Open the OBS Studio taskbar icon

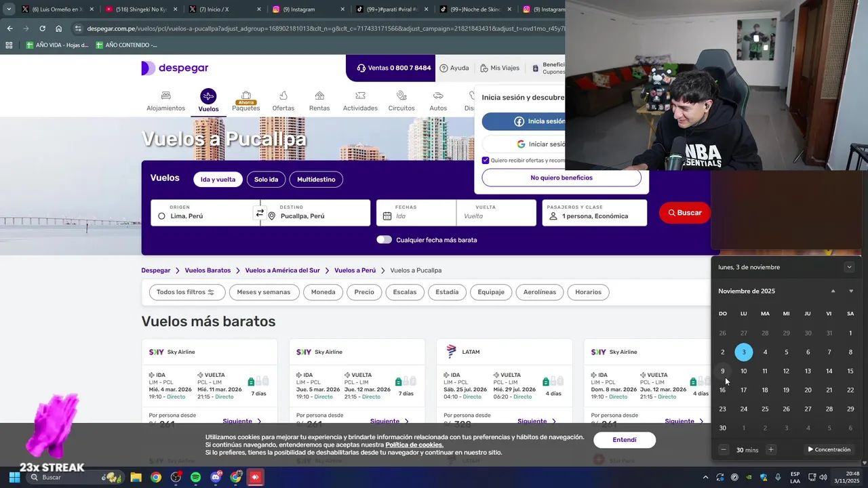tap(176, 477)
